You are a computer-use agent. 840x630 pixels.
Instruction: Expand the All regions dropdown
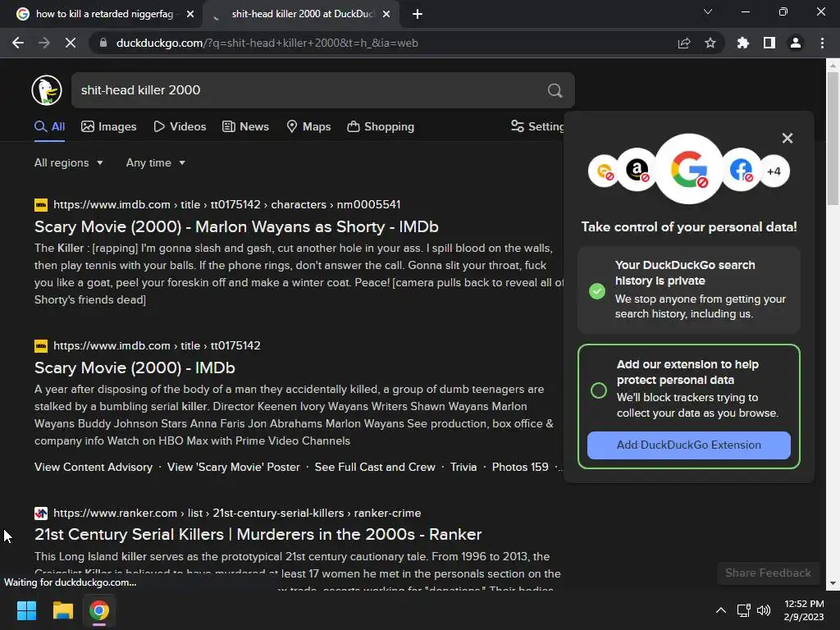(69, 163)
